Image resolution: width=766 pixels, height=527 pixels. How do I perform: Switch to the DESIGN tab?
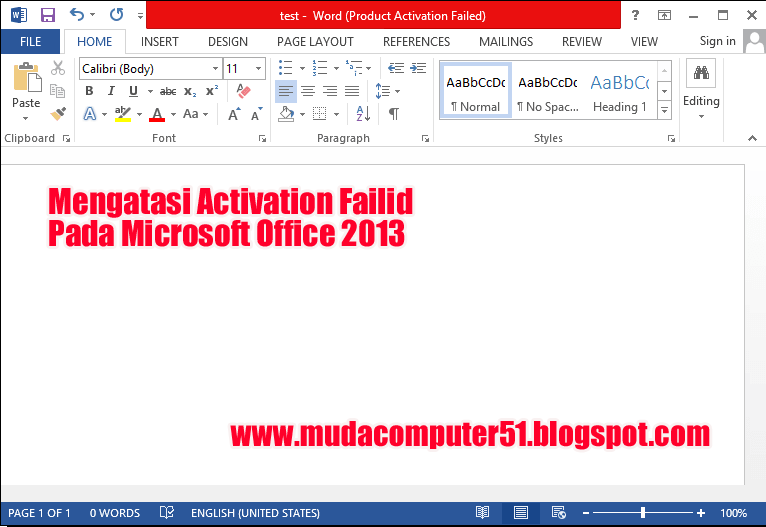coord(228,42)
